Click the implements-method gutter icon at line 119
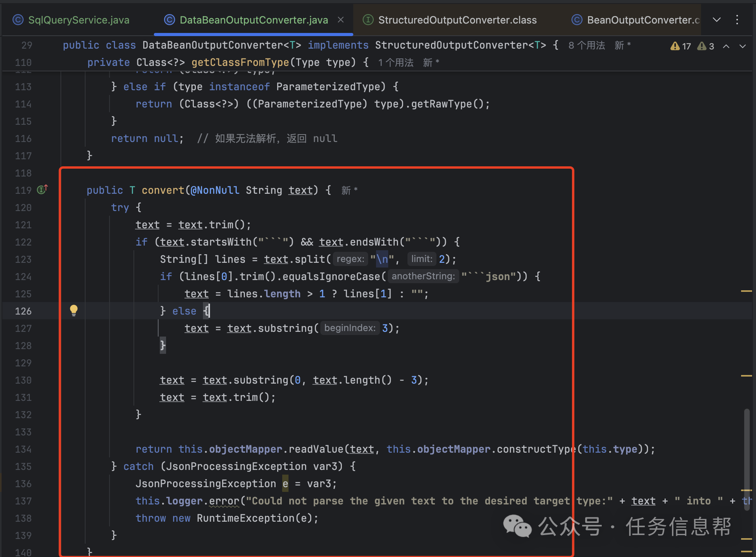The image size is (756, 557). click(x=42, y=190)
